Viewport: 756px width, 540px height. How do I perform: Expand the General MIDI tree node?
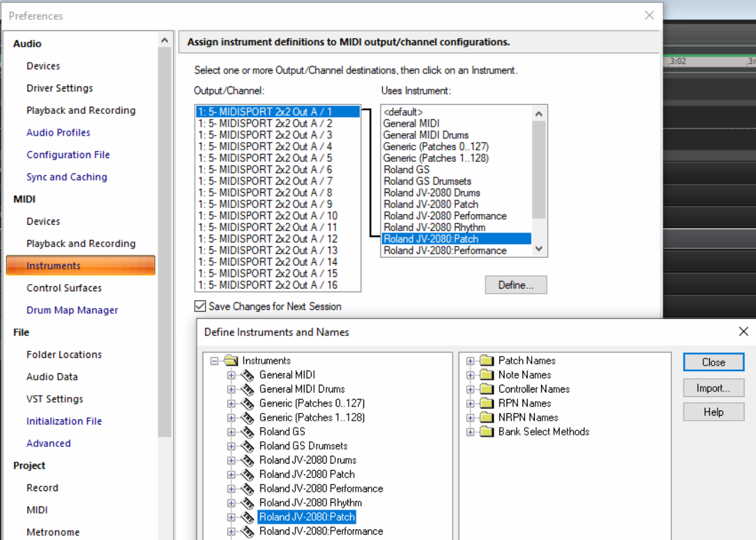[x=231, y=375]
